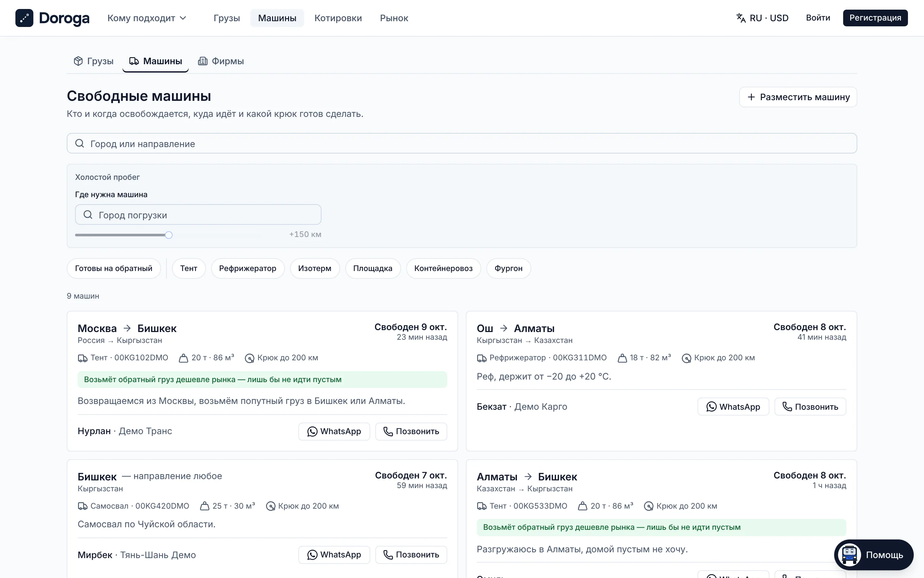This screenshot has height=578, width=924.
Task: Click the language translate icon near RU · USD
Action: pos(741,18)
